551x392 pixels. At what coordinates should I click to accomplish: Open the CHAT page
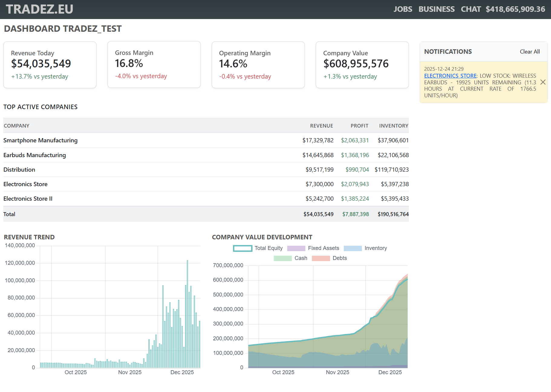point(471,9)
